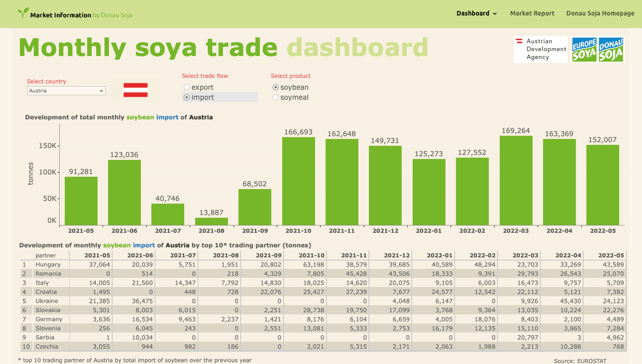This screenshot has height=364, width=642.
Task: Click the 150K y-axis tick label
Action: [47, 146]
